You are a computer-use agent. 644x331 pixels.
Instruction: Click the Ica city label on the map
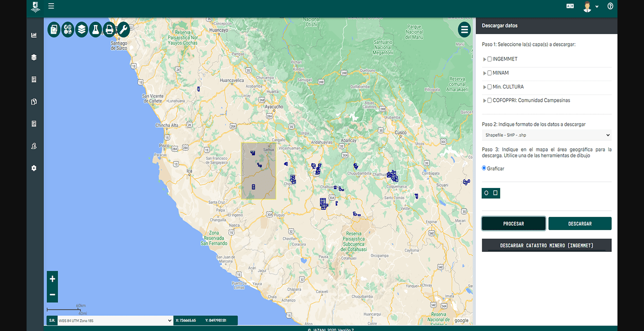[x=190, y=171]
